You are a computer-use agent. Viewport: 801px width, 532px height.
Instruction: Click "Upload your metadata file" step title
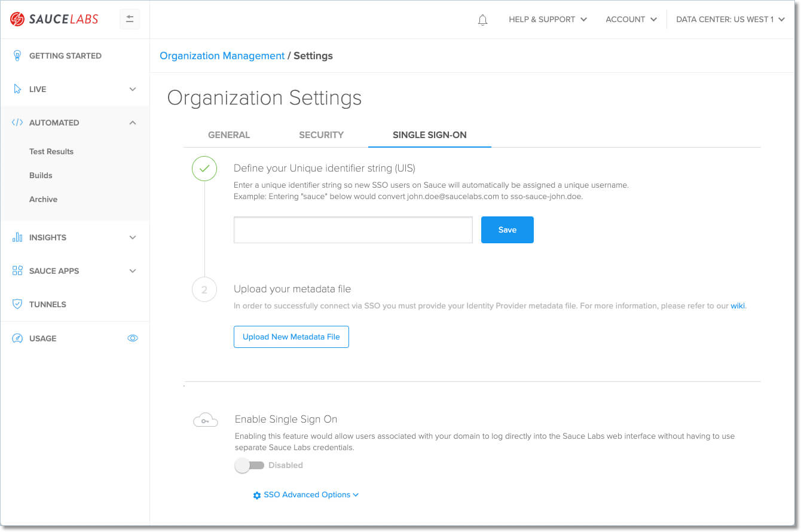coord(292,289)
